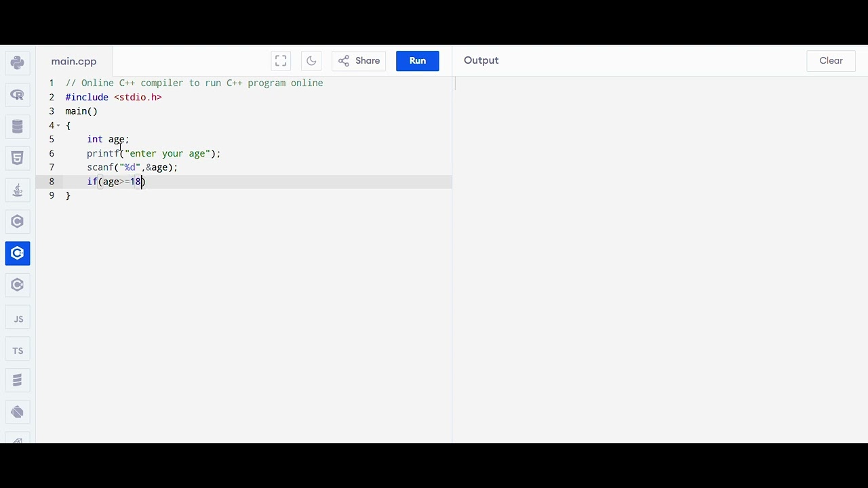The height and width of the screenshot is (488, 868).
Task: Open the R language compiler icon
Action: click(18, 95)
